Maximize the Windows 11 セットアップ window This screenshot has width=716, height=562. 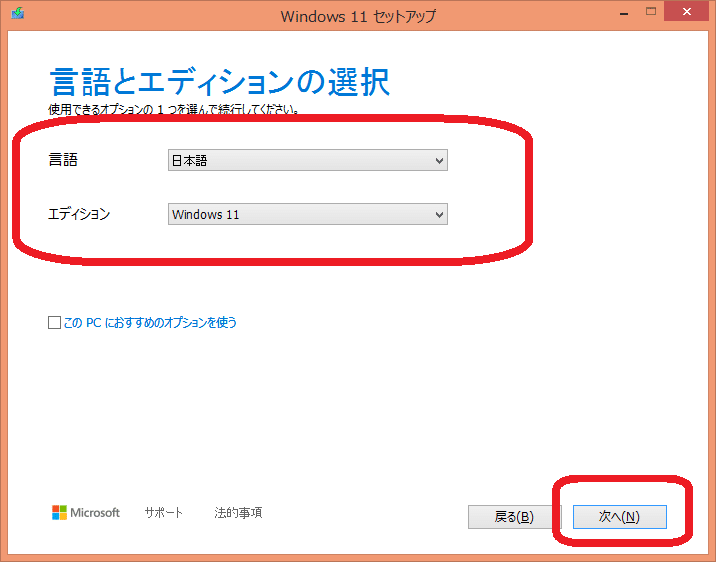tap(651, 12)
